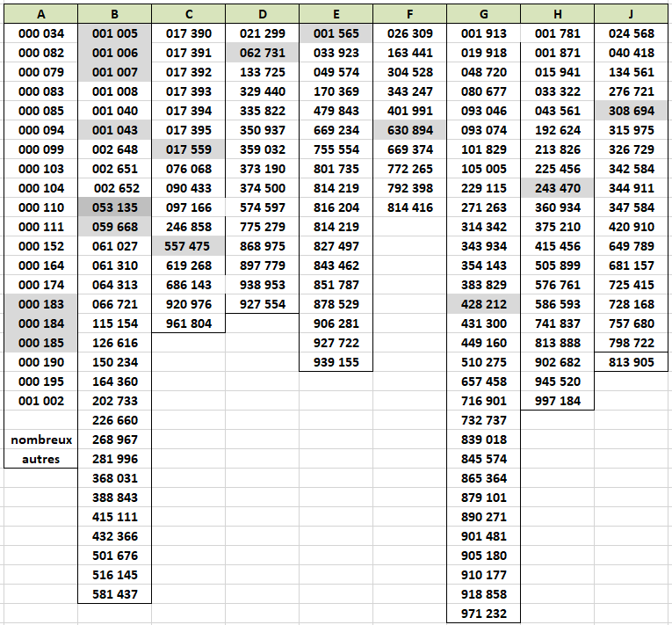The width and height of the screenshot is (672, 625).
Task: Click cell 997 184 in column H
Action: click(x=557, y=401)
